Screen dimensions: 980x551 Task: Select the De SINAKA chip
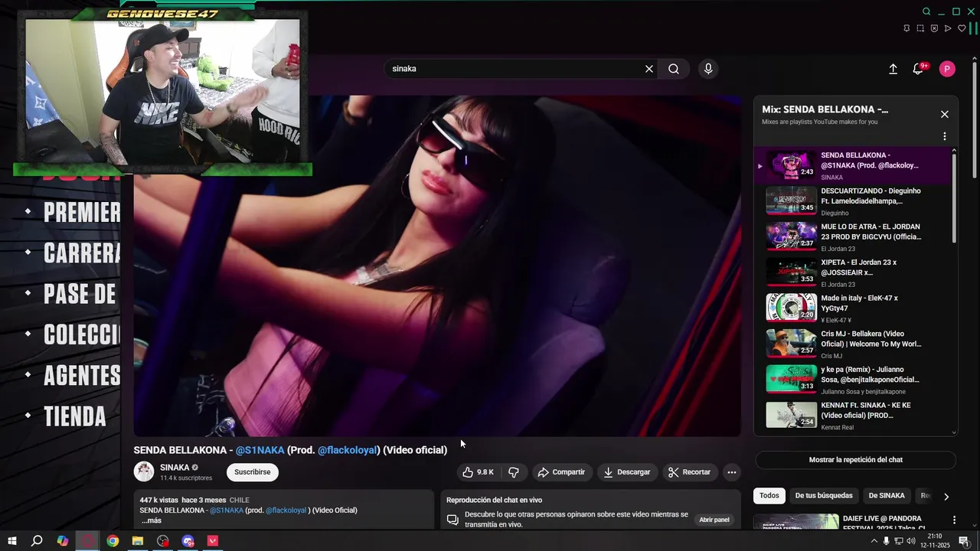(x=887, y=496)
